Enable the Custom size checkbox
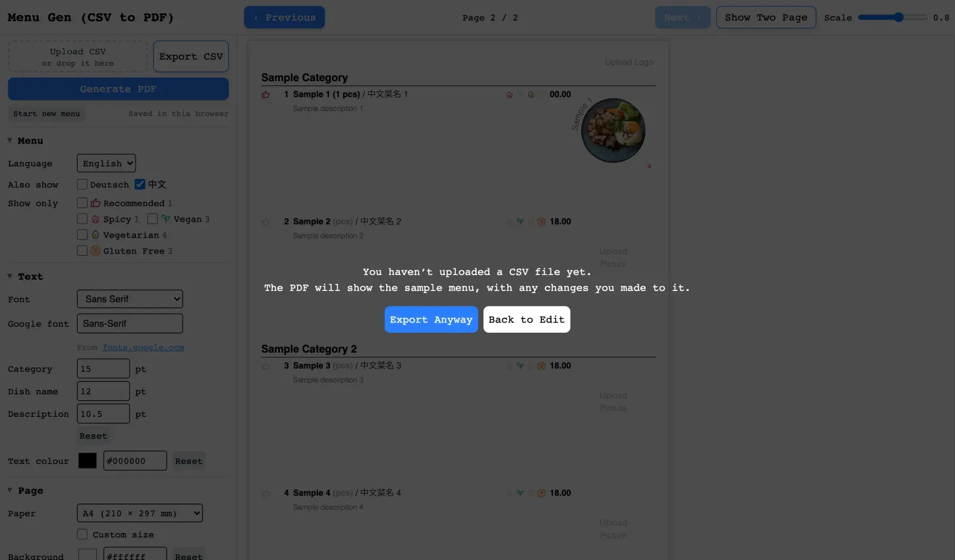Viewport: 955px width, 560px height. pyautogui.click(x=82, y=534)
